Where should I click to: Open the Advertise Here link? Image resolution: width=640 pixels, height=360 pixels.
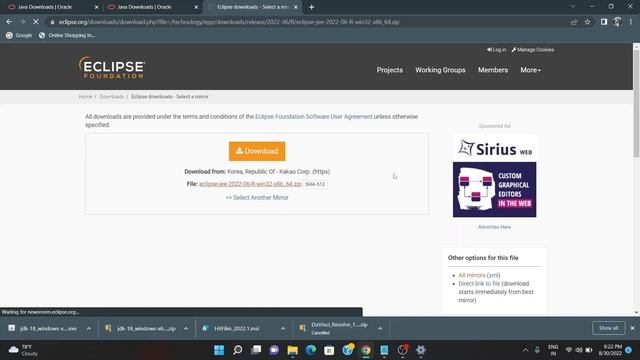point(494,227)
